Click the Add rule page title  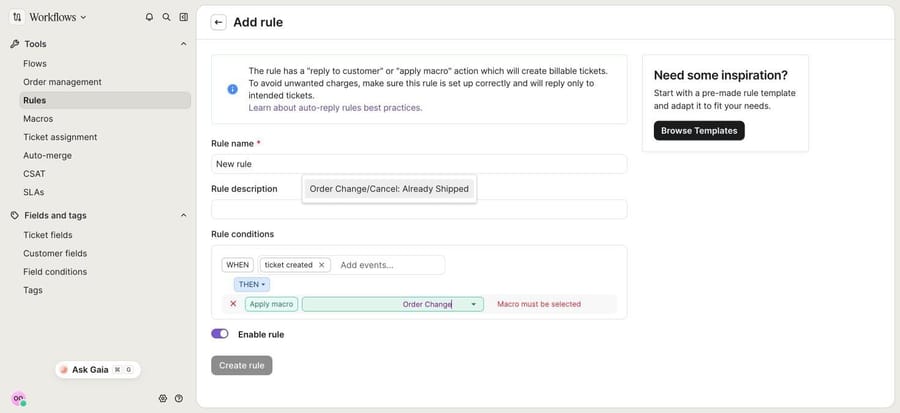[258, 22]
